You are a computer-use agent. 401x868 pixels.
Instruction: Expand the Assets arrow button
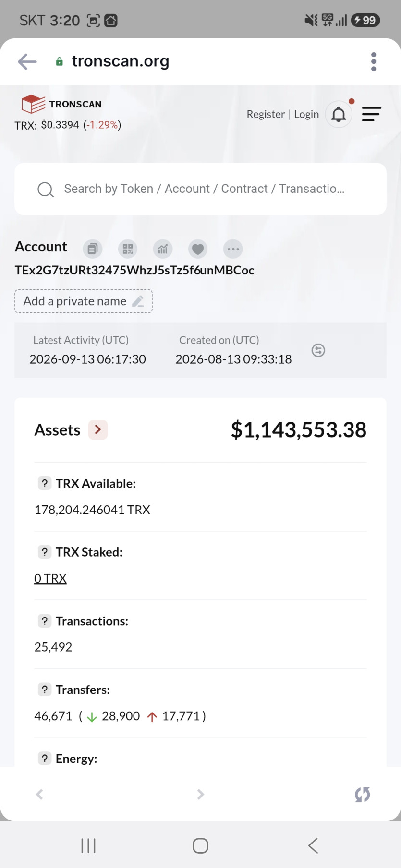98,429
